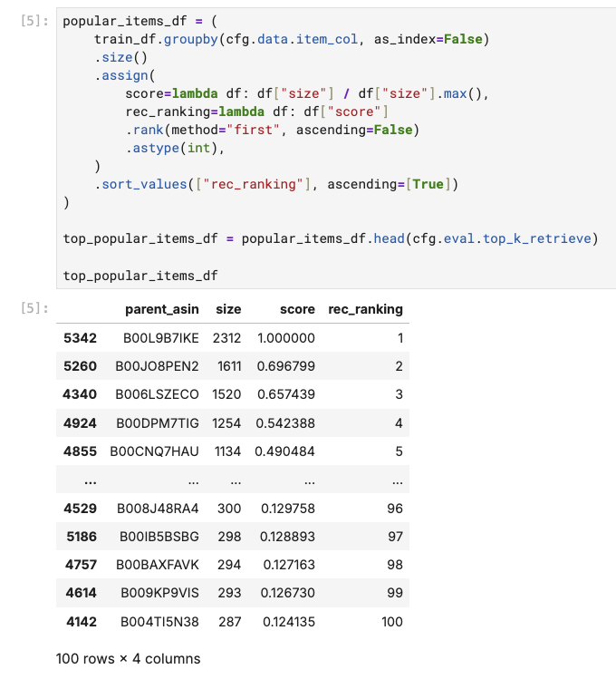This screenshot has height=679, width=616.
Task: Click the input prompt [5] beside code
Action: pyautogui.click(x=34, y=21)
